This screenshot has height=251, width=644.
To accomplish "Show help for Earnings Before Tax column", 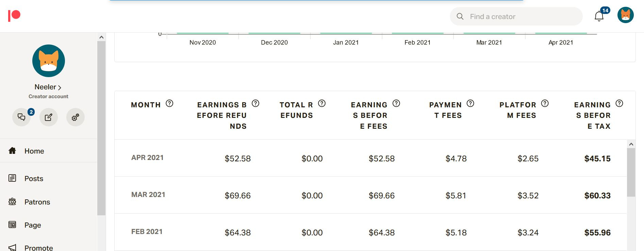I will click(619, 103).
